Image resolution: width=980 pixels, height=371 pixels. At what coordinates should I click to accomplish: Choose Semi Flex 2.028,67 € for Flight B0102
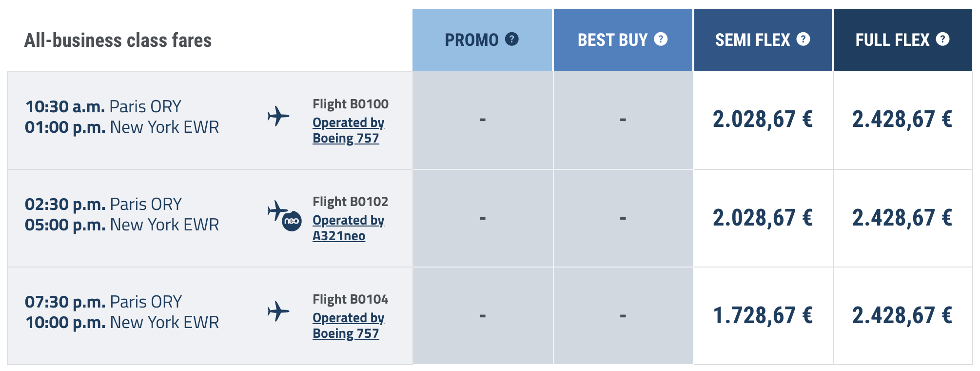coord(763,218)
